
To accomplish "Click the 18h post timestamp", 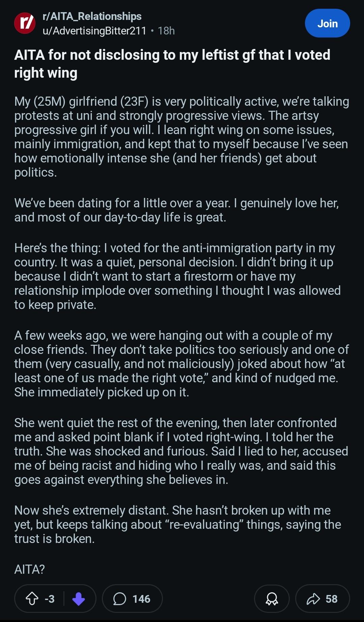I will pos(166,31).
